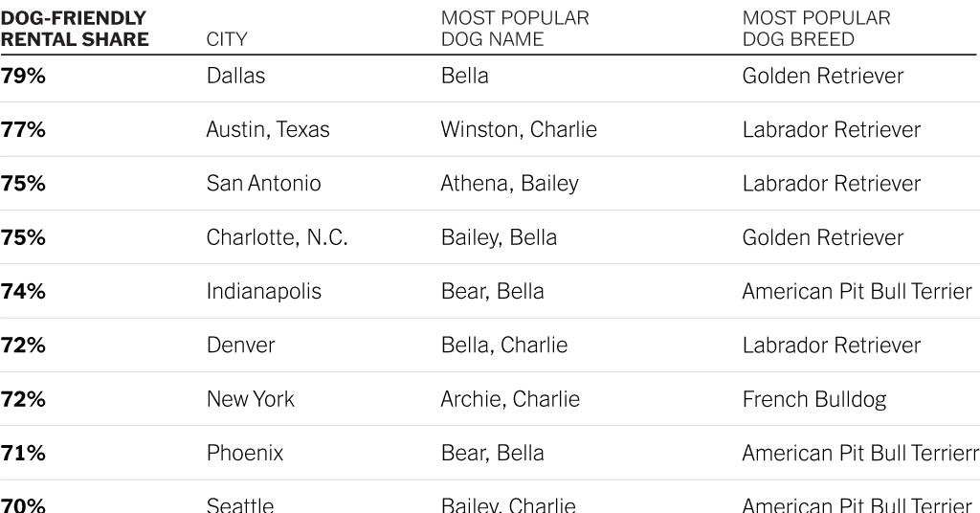Click the Dog-Friendly Rental Share column header
980x513 pixels.
pyautogui.click(x=75, y=29)
